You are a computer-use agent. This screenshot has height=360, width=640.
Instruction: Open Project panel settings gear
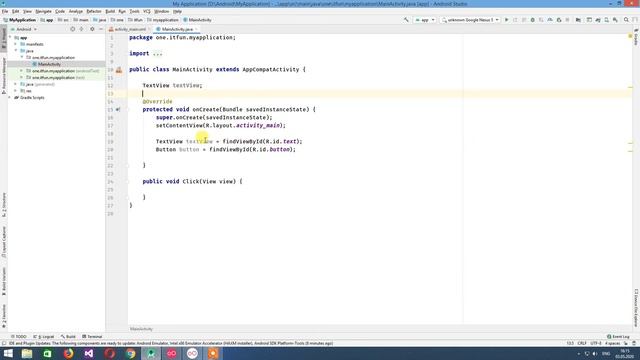(x=92, y=29)
